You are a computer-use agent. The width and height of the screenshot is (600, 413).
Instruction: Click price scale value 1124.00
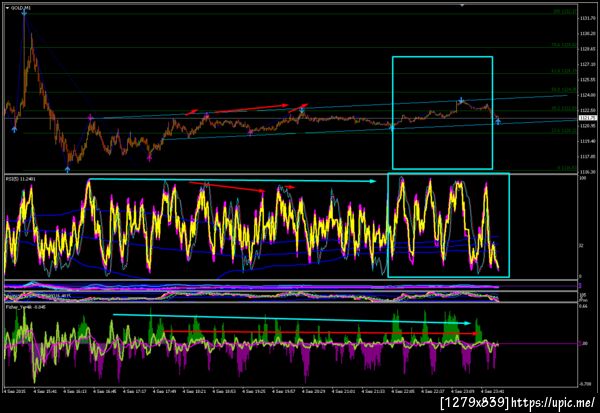click(587, 95)
